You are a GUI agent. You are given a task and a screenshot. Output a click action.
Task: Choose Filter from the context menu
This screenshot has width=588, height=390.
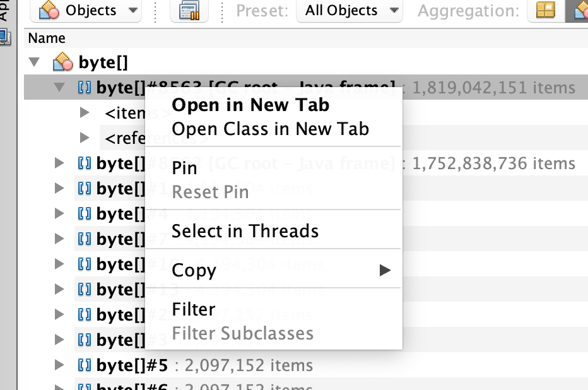pos(194,309)
